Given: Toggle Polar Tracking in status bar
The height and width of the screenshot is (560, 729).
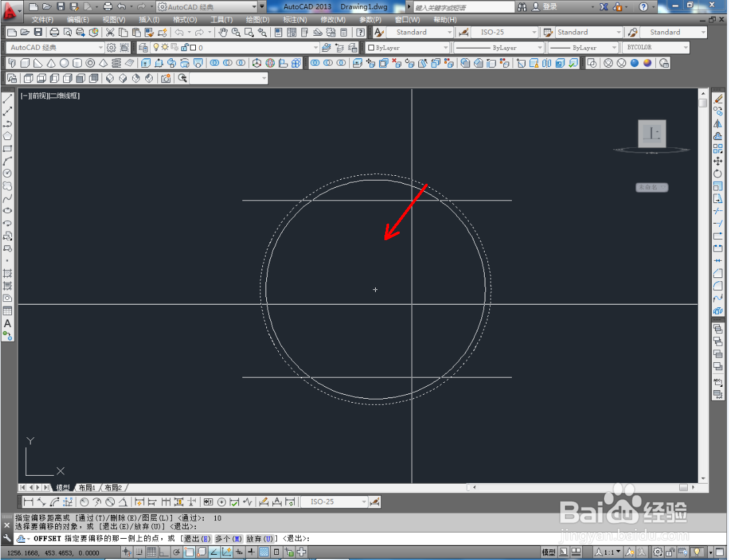Looking at the screenshot, I should (x=176, y=552).
